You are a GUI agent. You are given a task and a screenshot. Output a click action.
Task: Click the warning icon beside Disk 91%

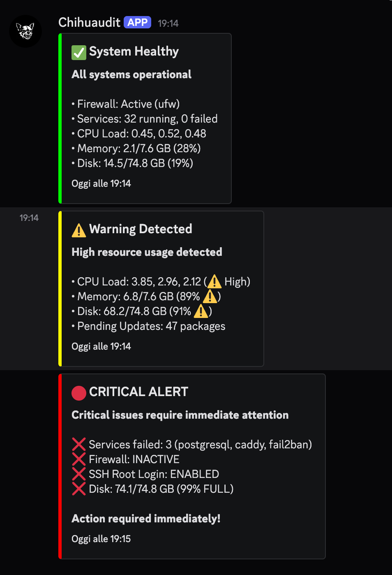(201, 311)
